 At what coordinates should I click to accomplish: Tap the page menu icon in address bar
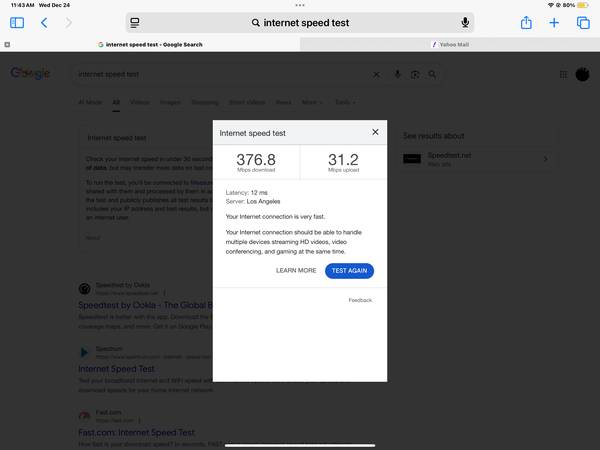[x=135, y=22]
